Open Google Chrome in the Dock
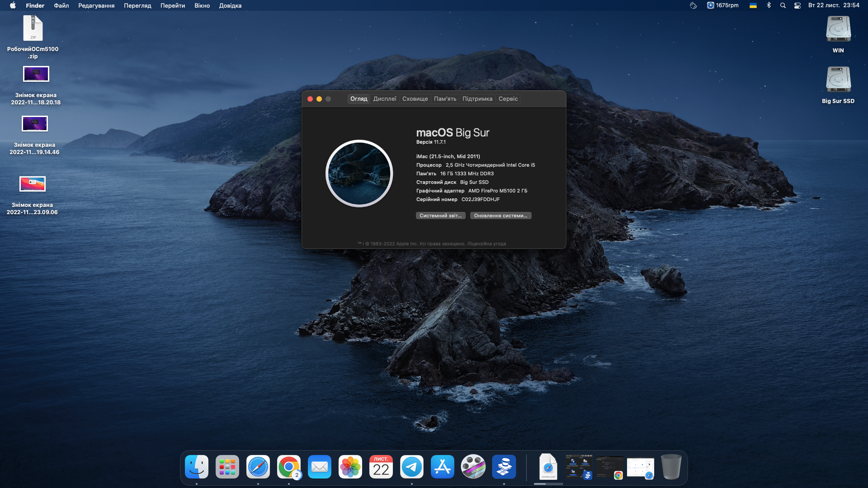This screenshot has height=488, width=868. pyautogui.click(x=289, y=467)
